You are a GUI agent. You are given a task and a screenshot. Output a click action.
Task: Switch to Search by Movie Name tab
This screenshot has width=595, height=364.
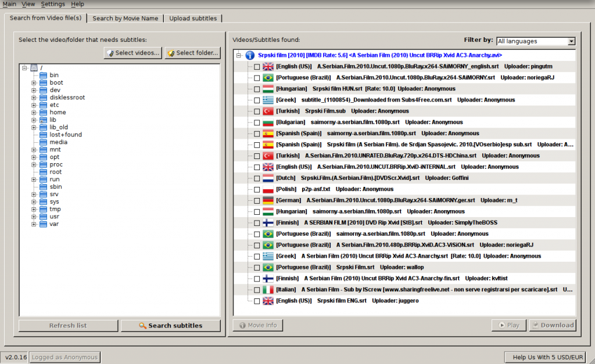pyautogui.click(x=126, y=18)
